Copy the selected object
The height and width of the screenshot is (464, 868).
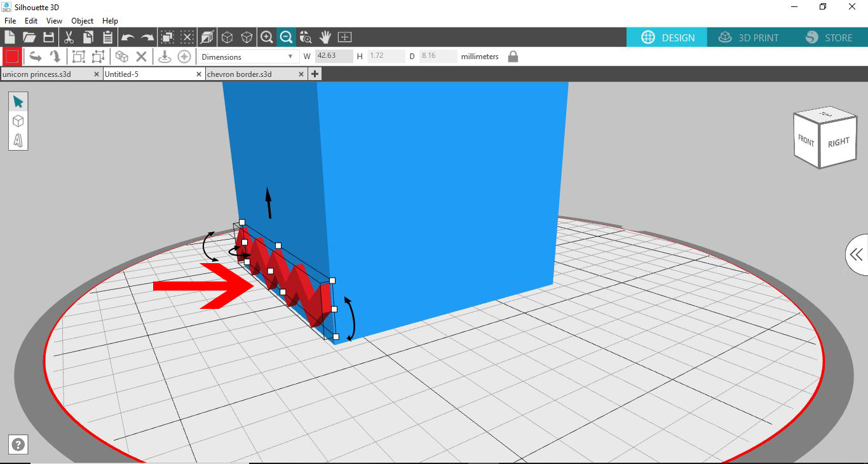point(88,37)
